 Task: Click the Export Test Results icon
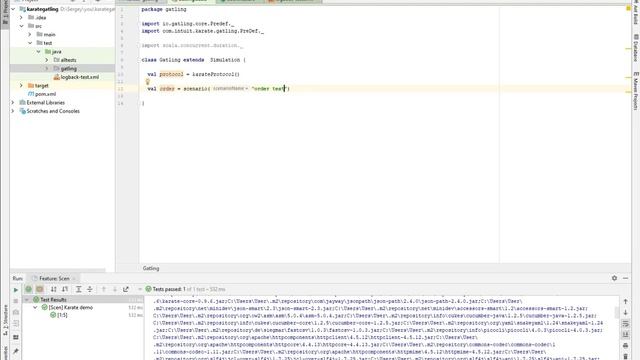click(x=126, y=289)
